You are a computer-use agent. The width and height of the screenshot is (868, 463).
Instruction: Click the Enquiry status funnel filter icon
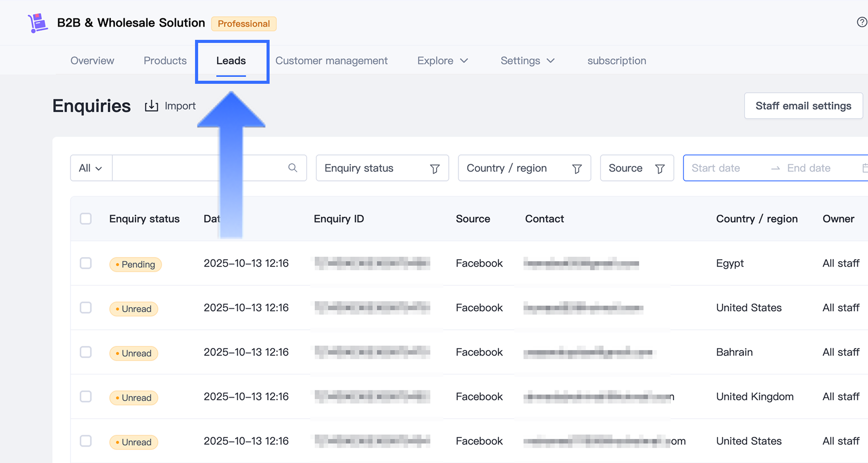pyautogui.click(x=435, y=169)
